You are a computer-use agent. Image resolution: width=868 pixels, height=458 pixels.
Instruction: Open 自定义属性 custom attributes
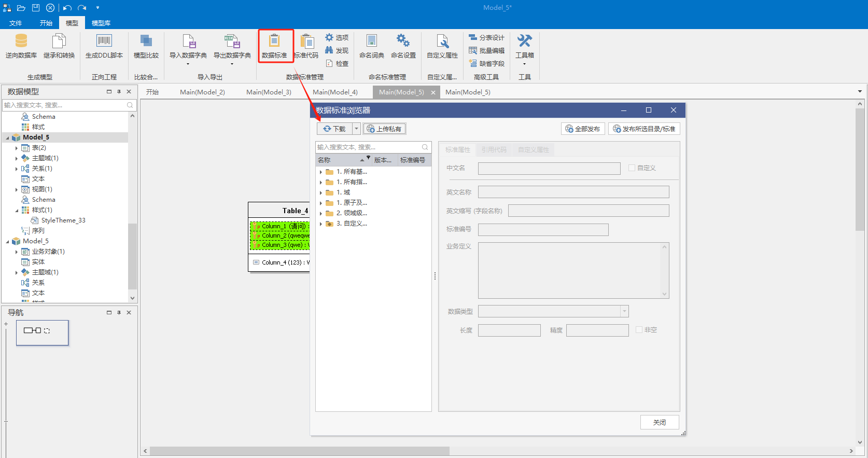coord(442,46)
